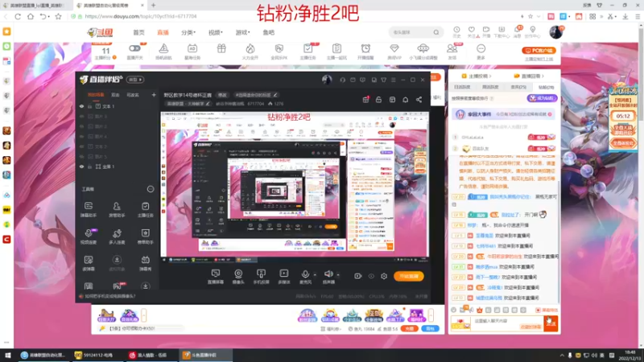Viewport: 644px width, 362px height.
Task: Add a 摄像头 camera source
Action: [x=238, y=277]
